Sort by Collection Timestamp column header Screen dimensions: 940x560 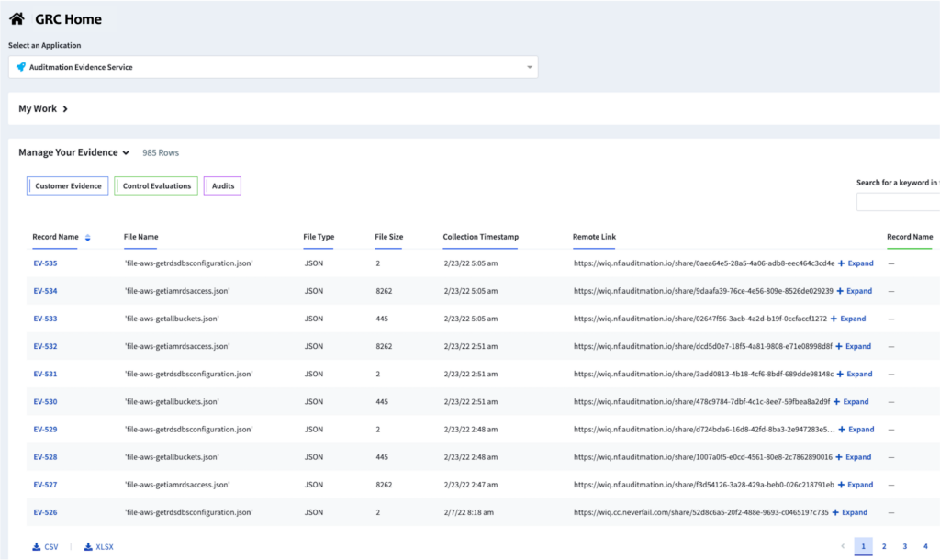pyautogui.click(x=480, y=237)
